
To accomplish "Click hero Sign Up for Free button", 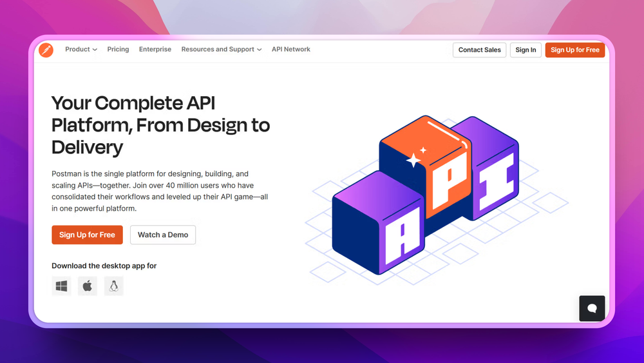I will [x=87, y=235].
